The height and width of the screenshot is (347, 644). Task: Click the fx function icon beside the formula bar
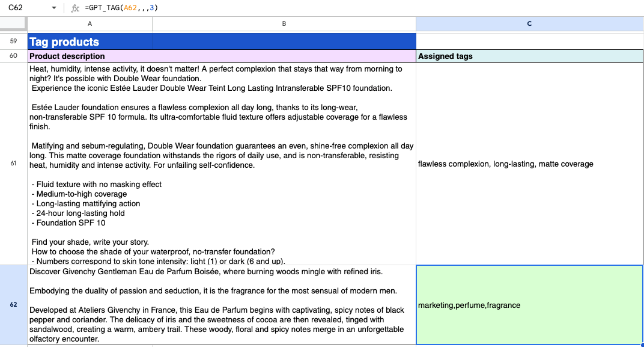coord(75,9)
